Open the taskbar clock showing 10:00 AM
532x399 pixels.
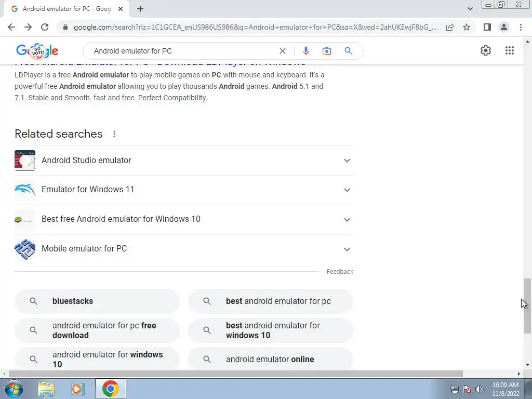coord(506,389)
